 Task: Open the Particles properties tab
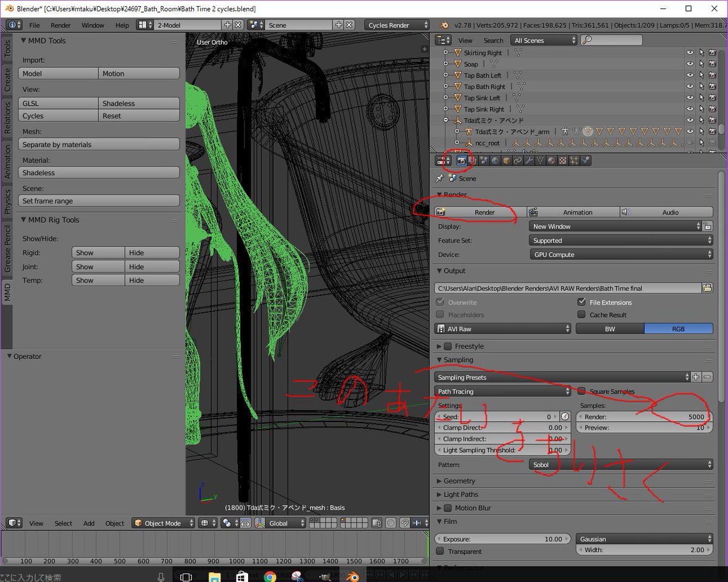[x=575, y=161]
